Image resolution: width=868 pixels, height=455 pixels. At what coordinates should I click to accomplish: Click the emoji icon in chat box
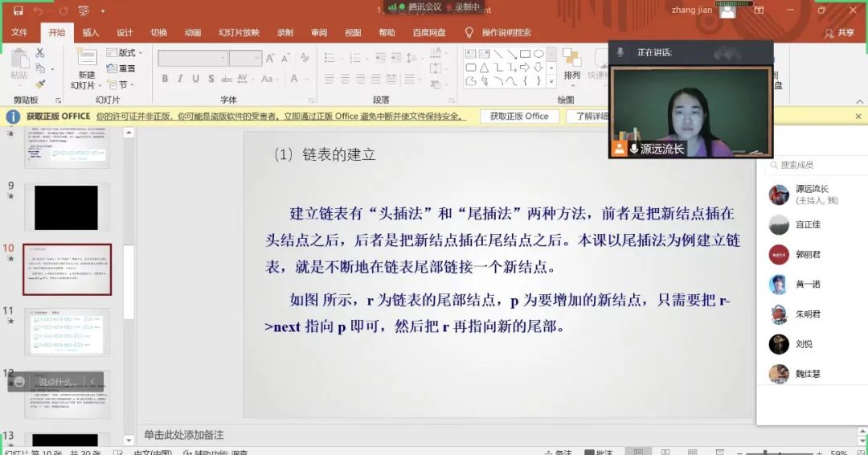pos(20,382)
